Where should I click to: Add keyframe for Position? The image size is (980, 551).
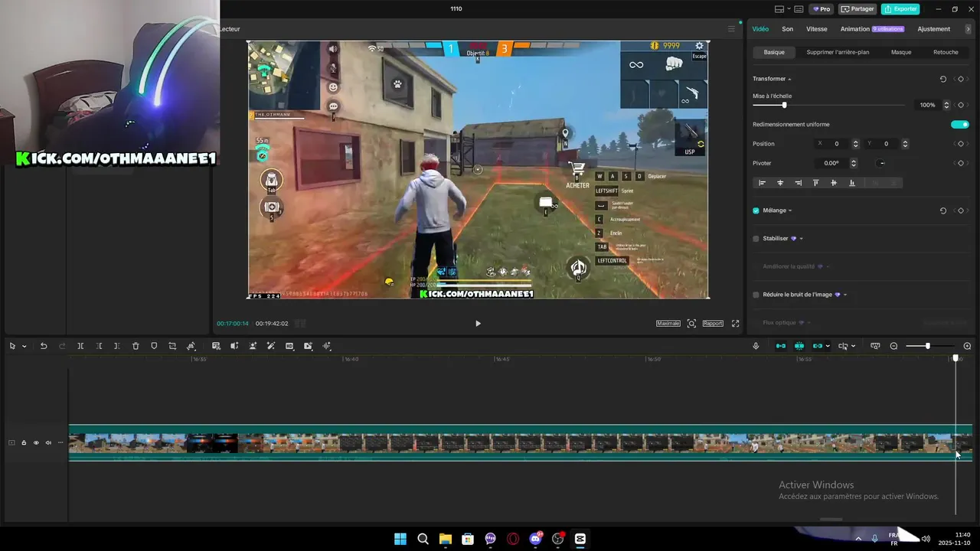point(961,144)
